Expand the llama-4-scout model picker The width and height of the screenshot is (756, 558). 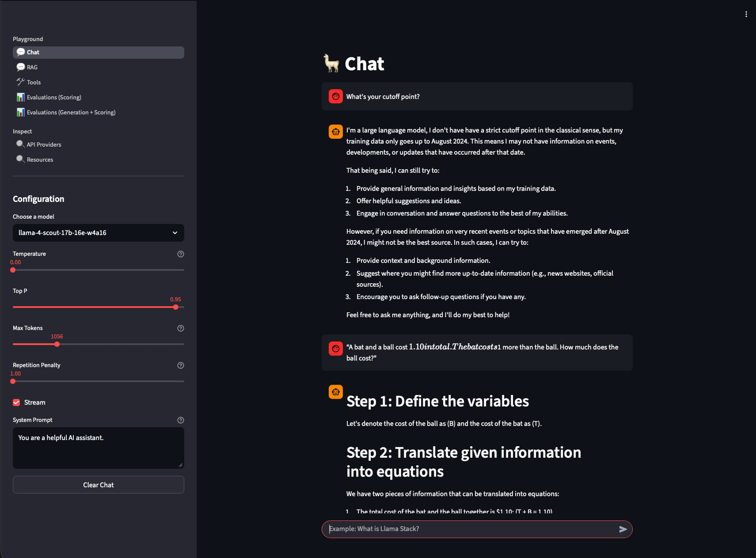175,233
